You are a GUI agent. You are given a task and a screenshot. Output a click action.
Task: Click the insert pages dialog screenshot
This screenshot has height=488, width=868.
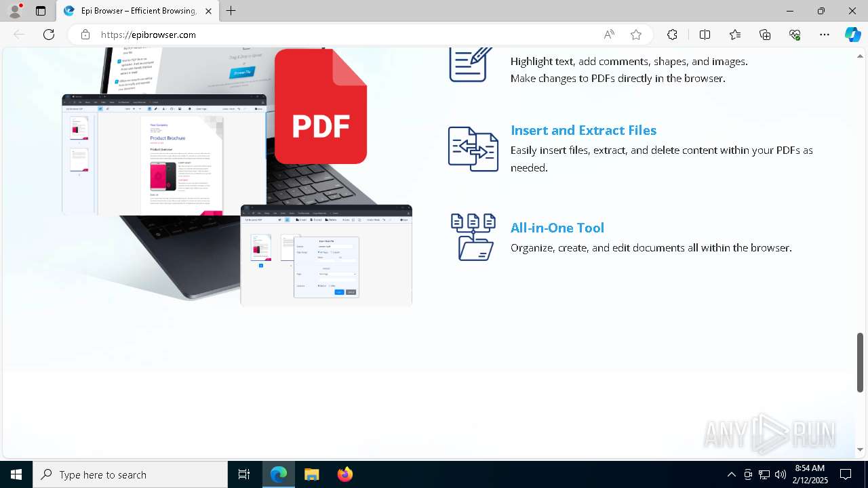tap(326, 256)
